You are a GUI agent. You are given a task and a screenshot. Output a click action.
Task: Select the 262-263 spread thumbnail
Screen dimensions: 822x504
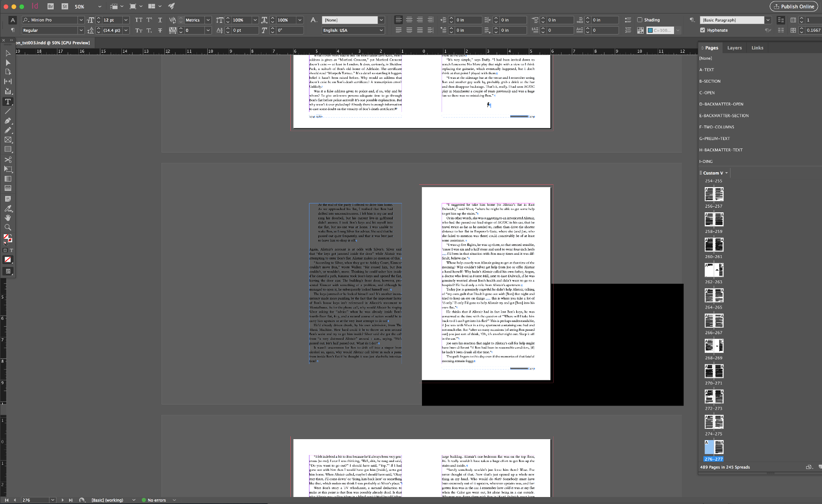click(714, 270)
